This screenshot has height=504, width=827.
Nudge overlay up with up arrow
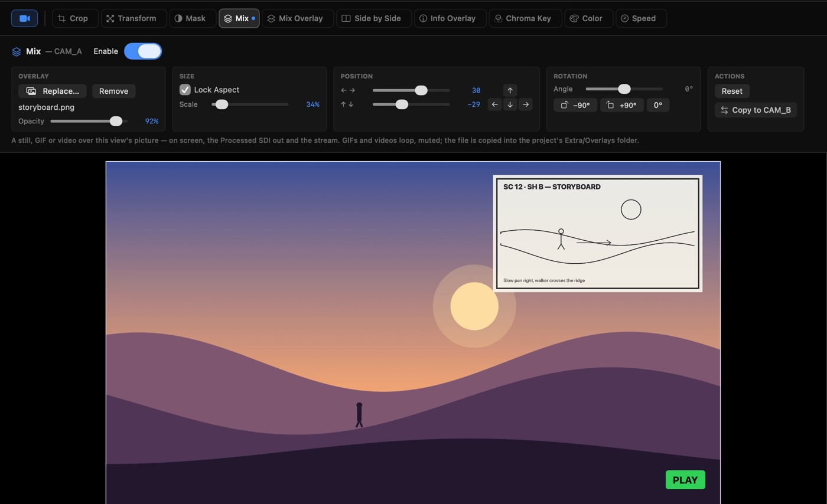[510, 90]
